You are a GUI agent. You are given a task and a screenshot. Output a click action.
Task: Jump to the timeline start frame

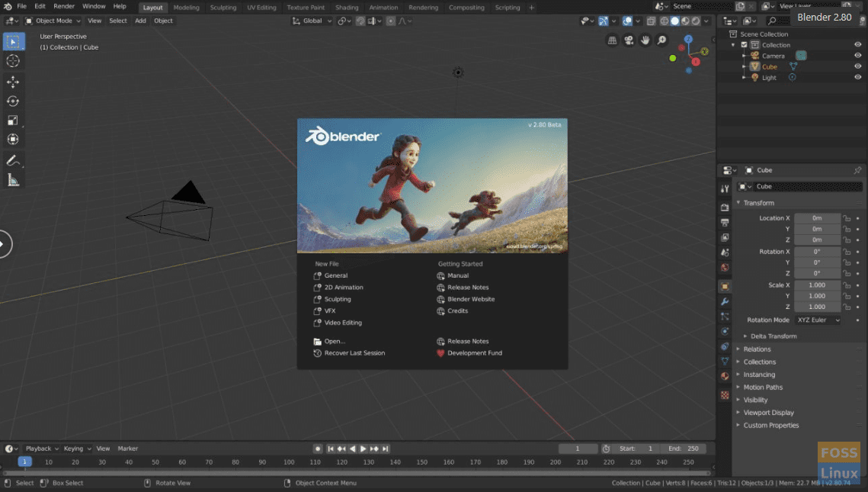[x=331, y=449]
